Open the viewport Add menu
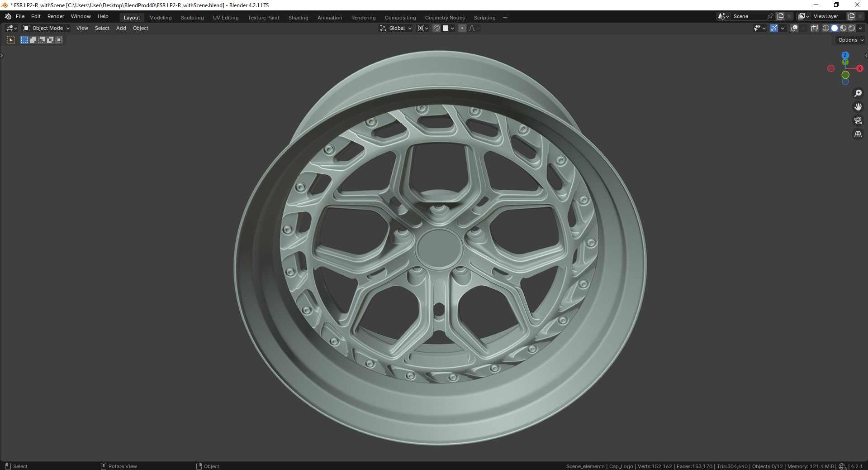This screenshot has height=470, width=868. 121,28
